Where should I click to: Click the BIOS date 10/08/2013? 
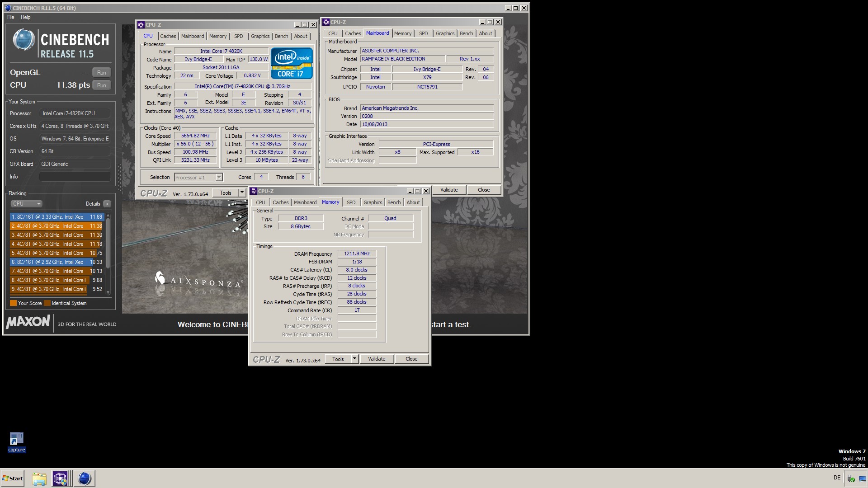[427, 124]
